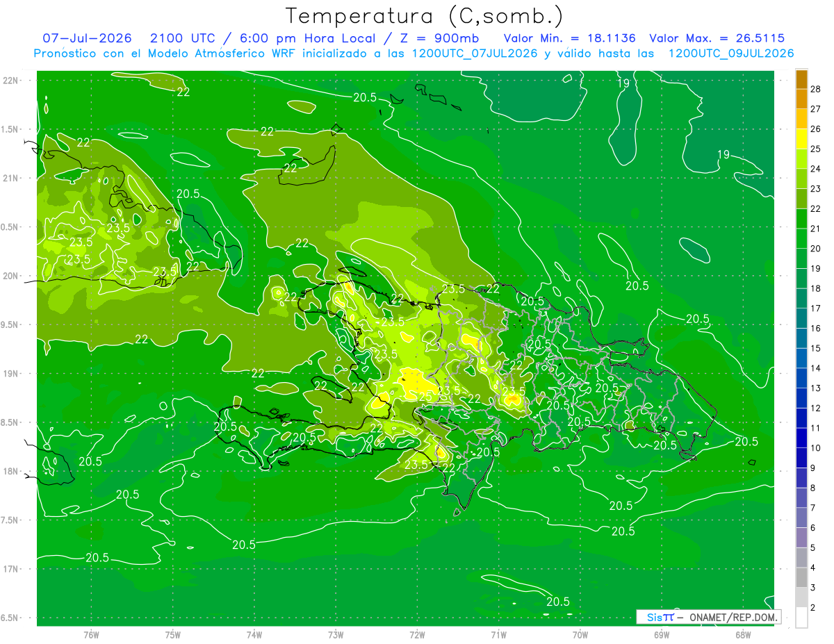The height and width of the screenshot is (644, 834).
Task: Click the "76W" longitude axis label
Action: tap(91, 636)
